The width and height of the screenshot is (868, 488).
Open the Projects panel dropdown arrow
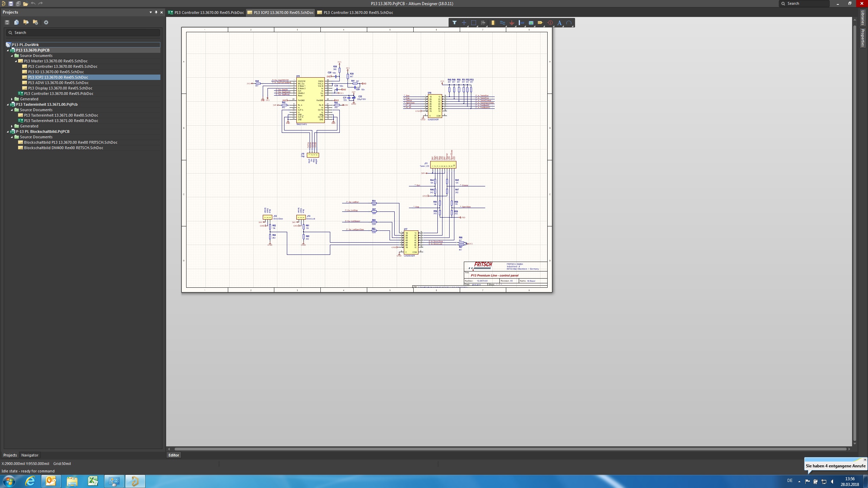click(150, 12)
